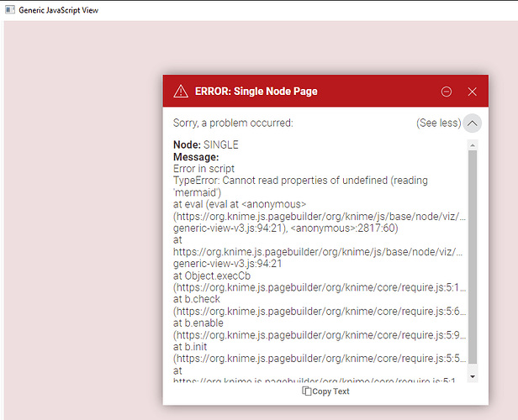Click the window icon in the title bar

coord(9,10)
